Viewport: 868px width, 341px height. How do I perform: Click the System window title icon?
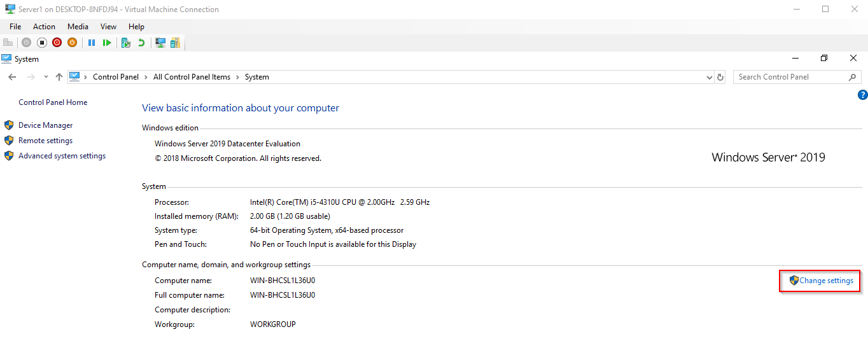pyautogui.click(x=6, y=59)
